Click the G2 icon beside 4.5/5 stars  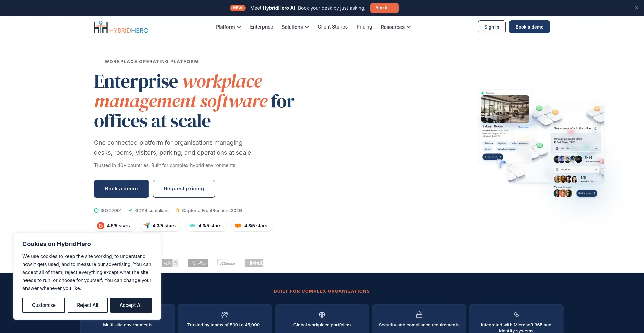tap(101, 226)
